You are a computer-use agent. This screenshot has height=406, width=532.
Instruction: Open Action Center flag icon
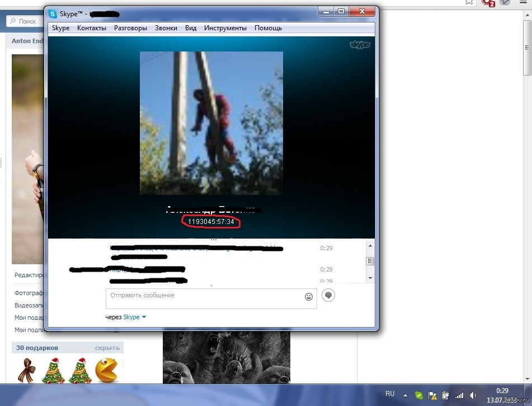(432, 394)
